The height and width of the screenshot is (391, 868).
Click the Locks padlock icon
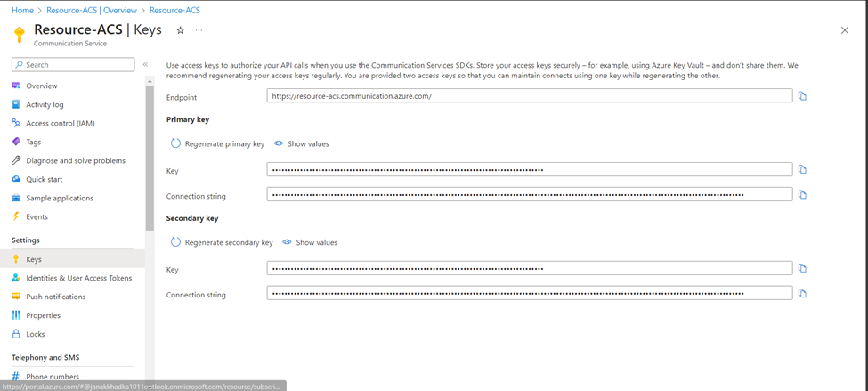pos(16,335)
